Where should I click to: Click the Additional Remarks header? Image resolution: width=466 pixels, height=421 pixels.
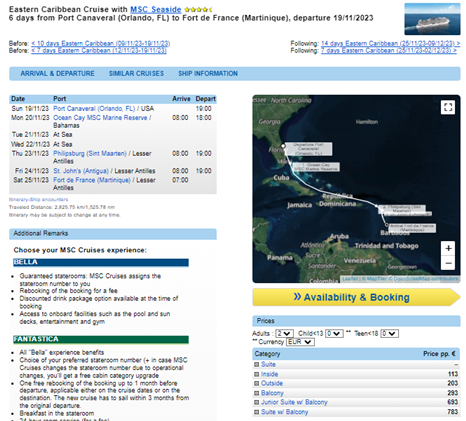(113, 234)
